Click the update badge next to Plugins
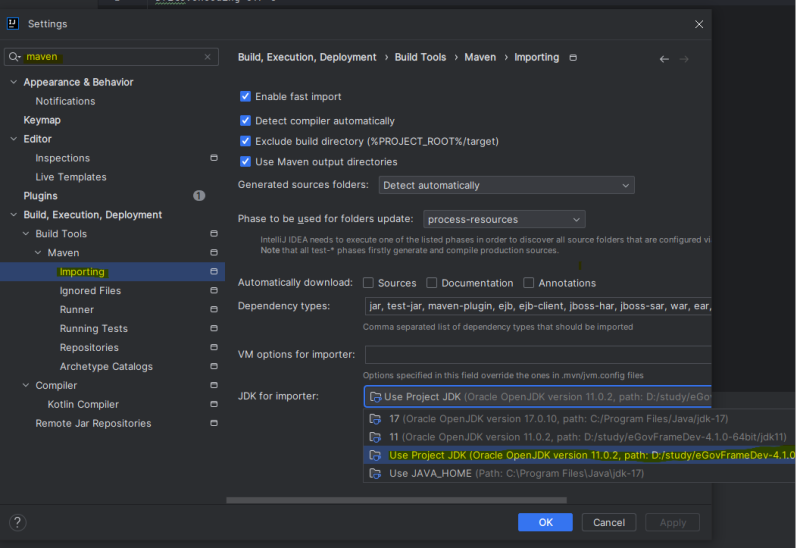This screenshot has width=800, height=548. [x=199, y=195]
